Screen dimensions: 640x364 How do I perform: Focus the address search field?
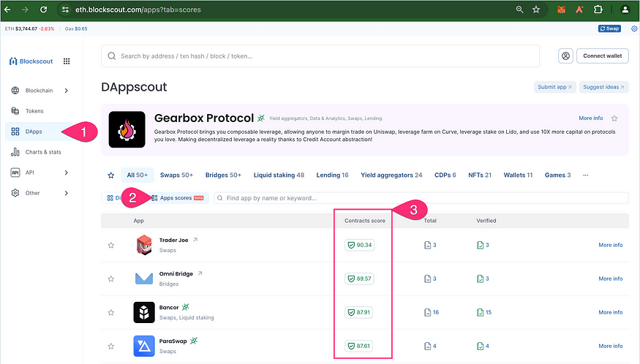(320, 56)
